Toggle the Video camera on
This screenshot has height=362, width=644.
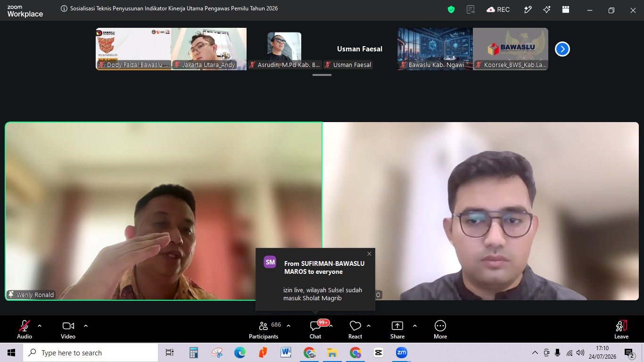point(68,329)
